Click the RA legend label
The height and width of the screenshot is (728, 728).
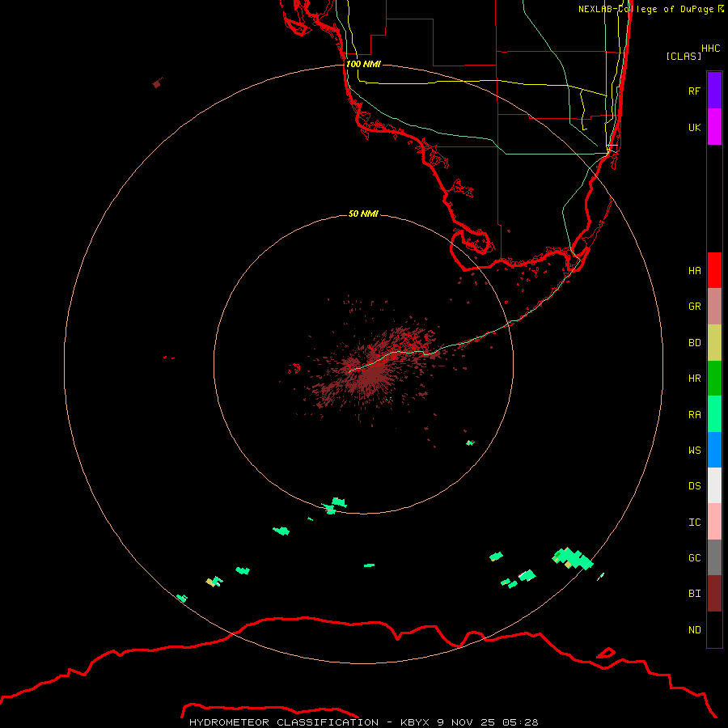pyautogui.click(x=694, y=415)
